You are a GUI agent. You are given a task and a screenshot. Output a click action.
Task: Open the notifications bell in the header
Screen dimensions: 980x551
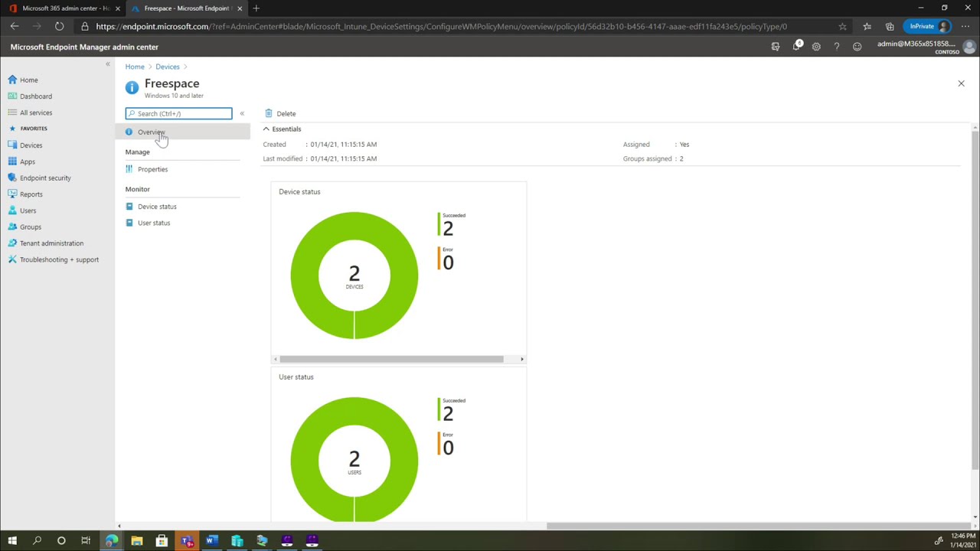(x=796, y=47)
